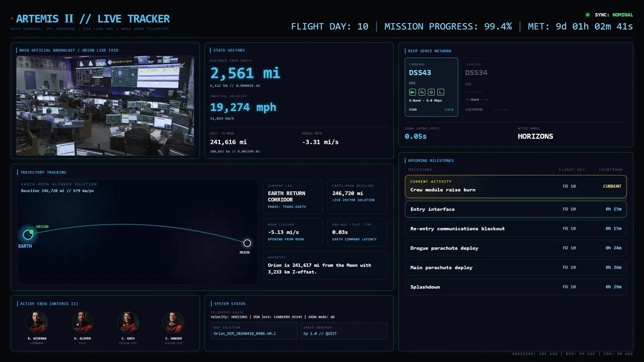Click the Orion geometry description card
This screenshot has width=644, height=362.
click(x=325, y=265)
